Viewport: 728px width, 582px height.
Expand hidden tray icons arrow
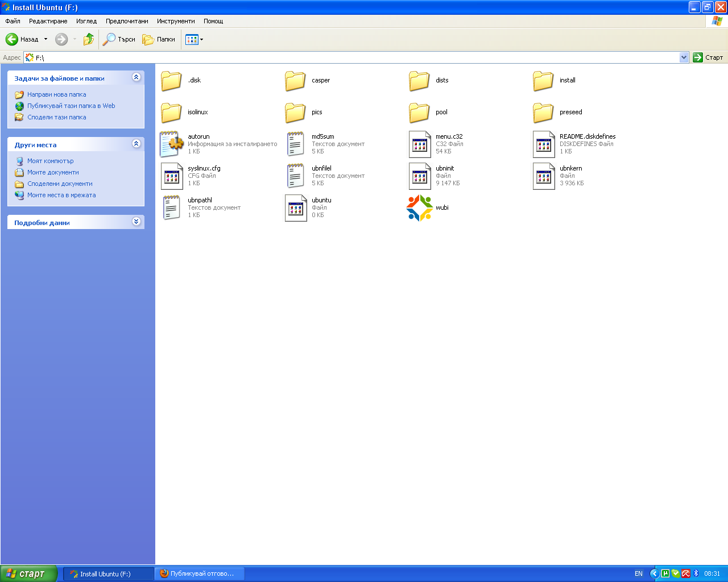(x=654, y=574)
